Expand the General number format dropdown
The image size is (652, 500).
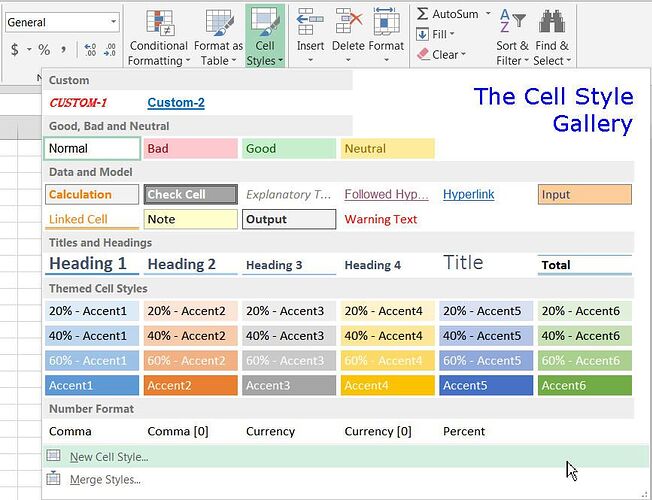pyautogui.click(x=111, y=22)
